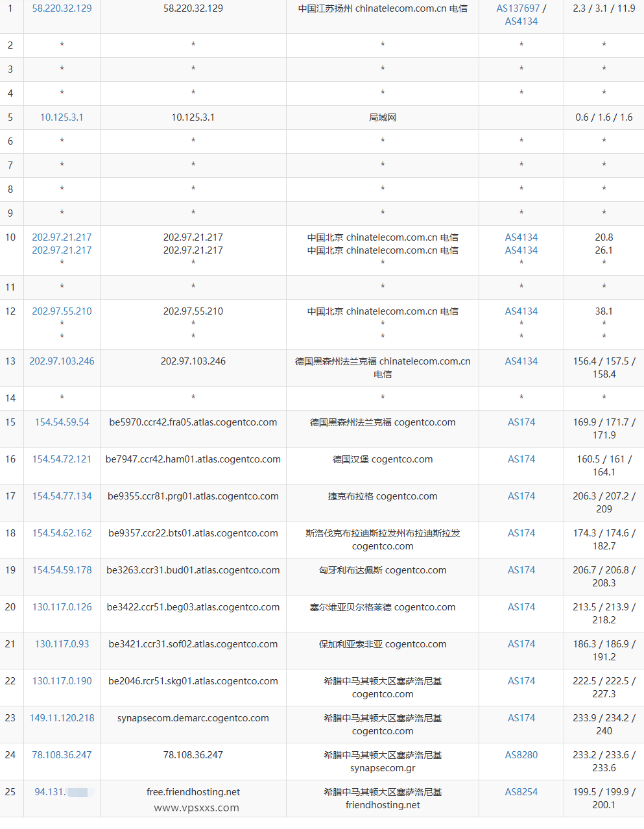Image resolution: width=644 pixels, height=829 pixels.
Task: Click AS174 link in hop 18 row
Action: (521, 533)
